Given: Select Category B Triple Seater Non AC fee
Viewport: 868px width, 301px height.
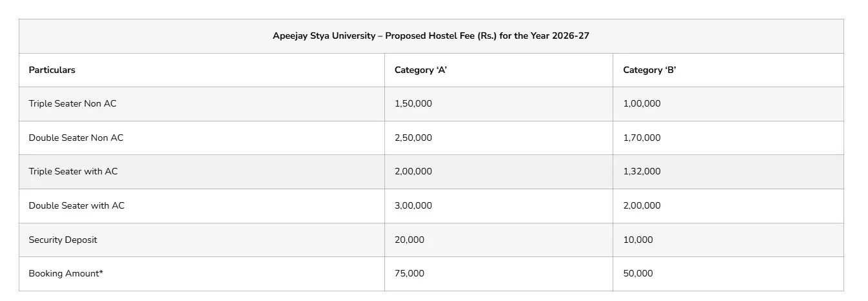Looking at the screenshot, I should point(641,103).
